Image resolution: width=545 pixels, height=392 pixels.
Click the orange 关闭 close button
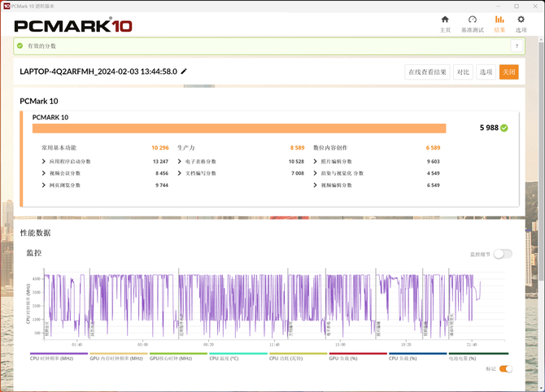pyautogui.click(x=509, y=72)
